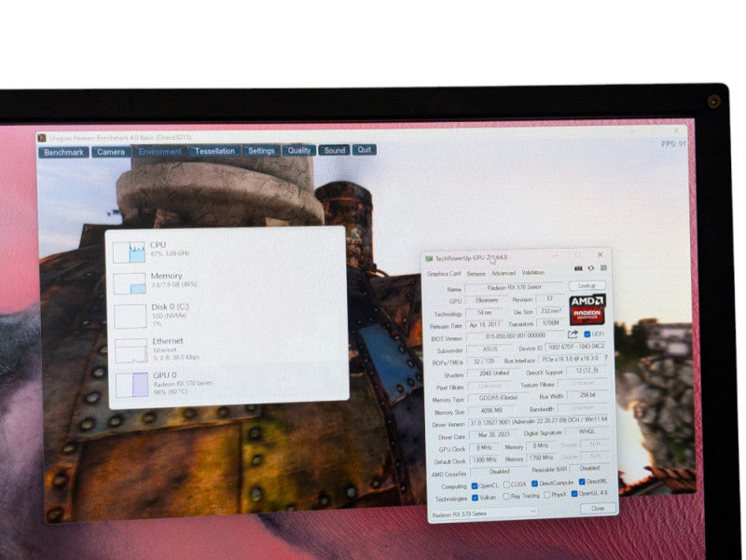Select the Ethernet graph thumbnail
The height and width of the screenshot is (560, 746).
point(131,350)
